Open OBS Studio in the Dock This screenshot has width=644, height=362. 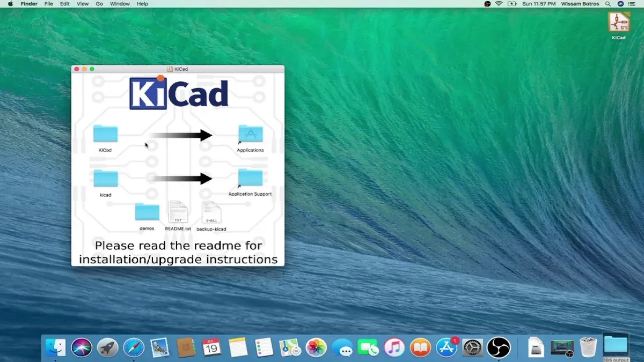coord(499,348)
